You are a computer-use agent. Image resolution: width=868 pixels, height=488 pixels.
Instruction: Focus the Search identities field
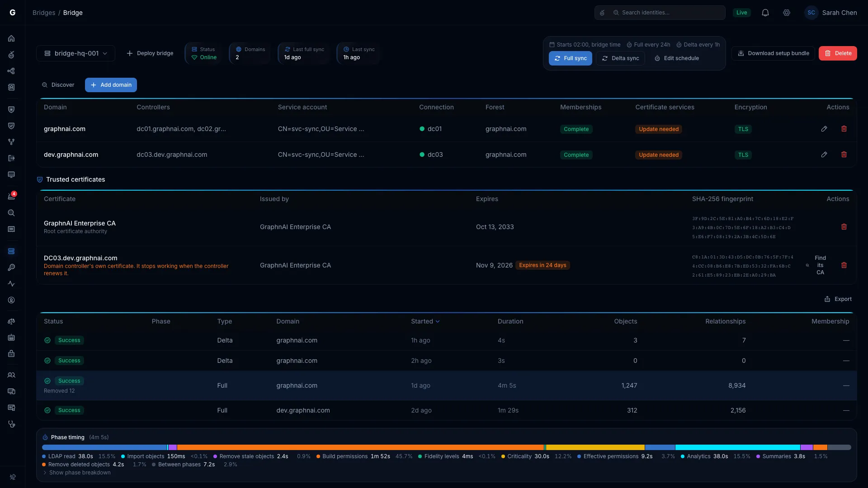[x=660, y=13]
